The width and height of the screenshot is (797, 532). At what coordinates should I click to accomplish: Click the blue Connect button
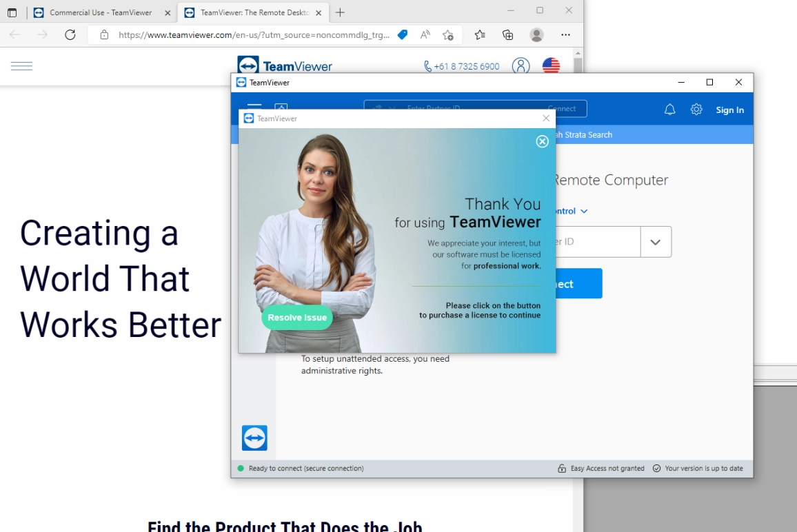(579, 283)
